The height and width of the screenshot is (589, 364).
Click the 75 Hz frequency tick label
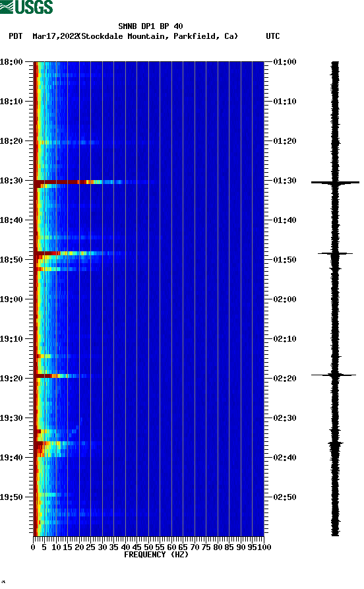(x=206, y=547)
